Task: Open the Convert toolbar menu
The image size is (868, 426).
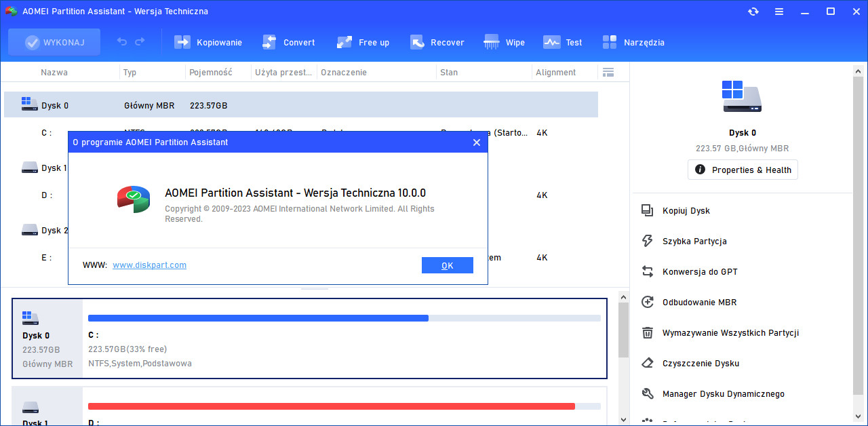Action: [289, 42]
